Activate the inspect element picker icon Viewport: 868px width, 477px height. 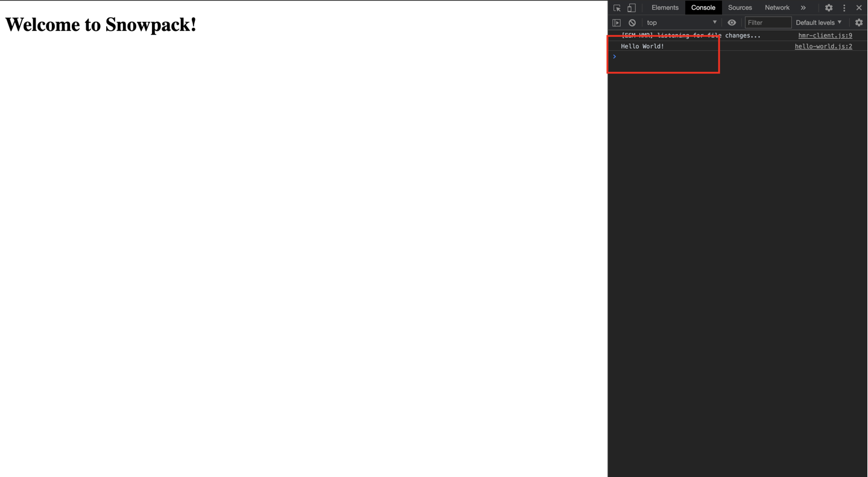click(x=616, y=8)
